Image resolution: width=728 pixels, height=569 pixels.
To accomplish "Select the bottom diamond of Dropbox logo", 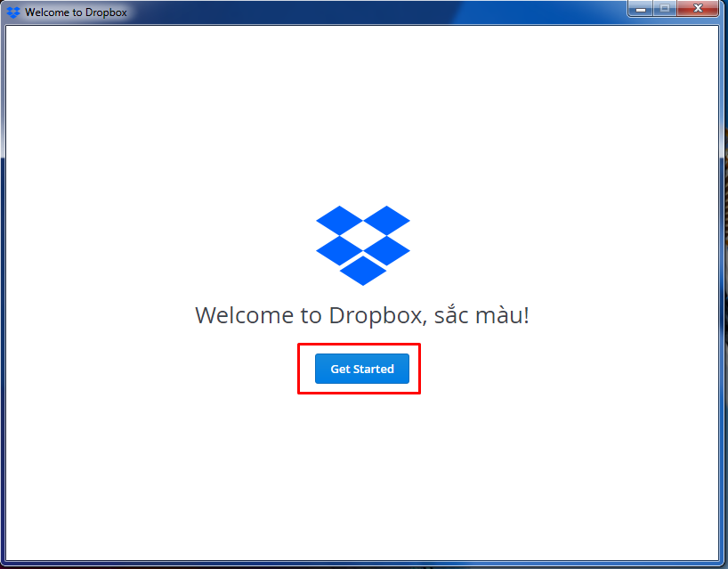I will pyautogui.click(x=363, y=271).
